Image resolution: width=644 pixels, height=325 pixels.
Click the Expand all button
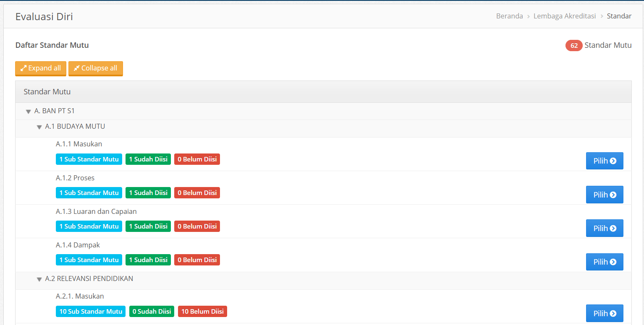tap(41, 68)
